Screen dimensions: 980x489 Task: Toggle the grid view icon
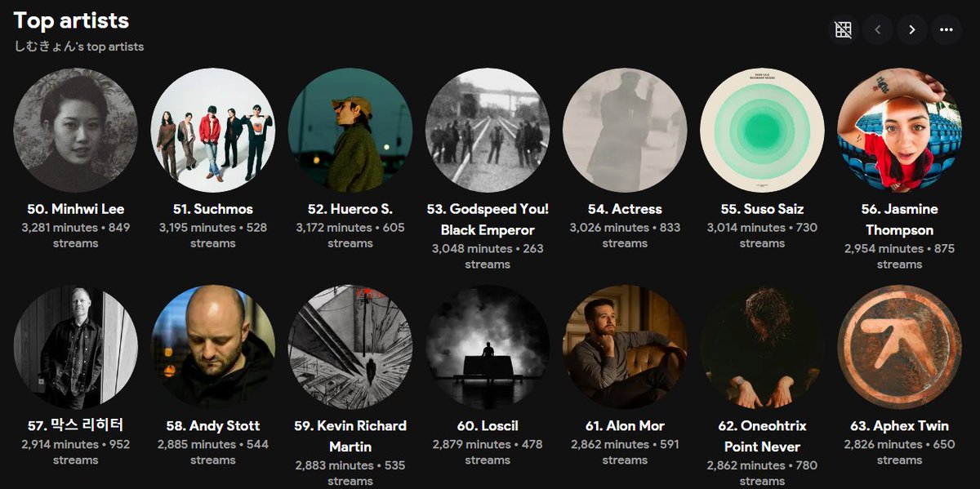click(844, 30)
